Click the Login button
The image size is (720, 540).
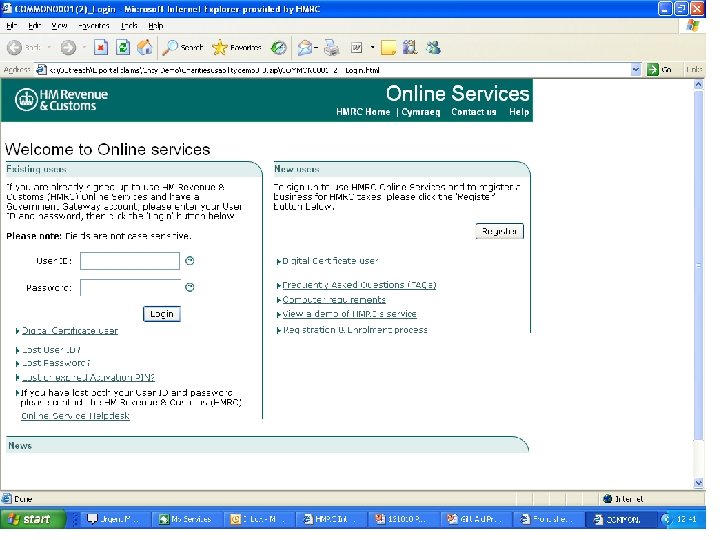162,314
